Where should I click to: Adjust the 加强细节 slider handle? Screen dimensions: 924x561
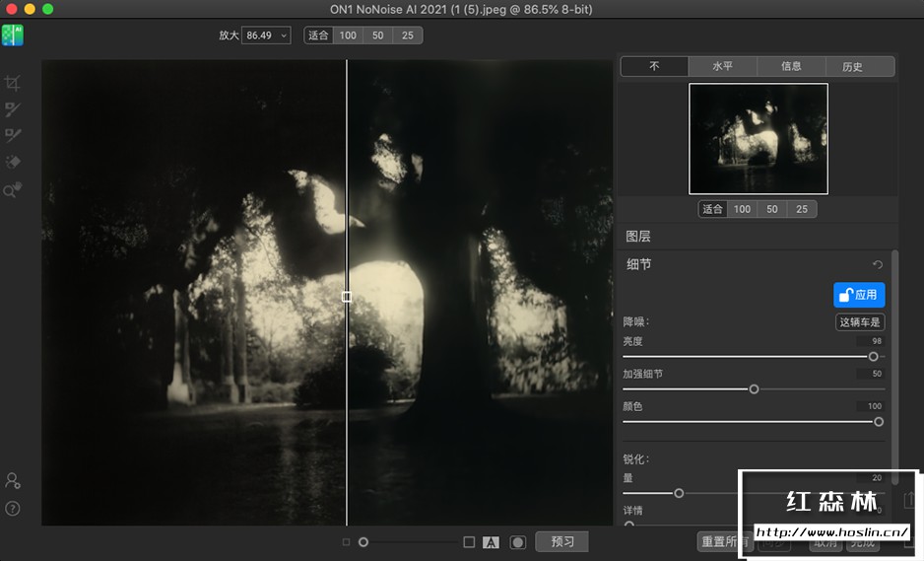tap(754, 389)
